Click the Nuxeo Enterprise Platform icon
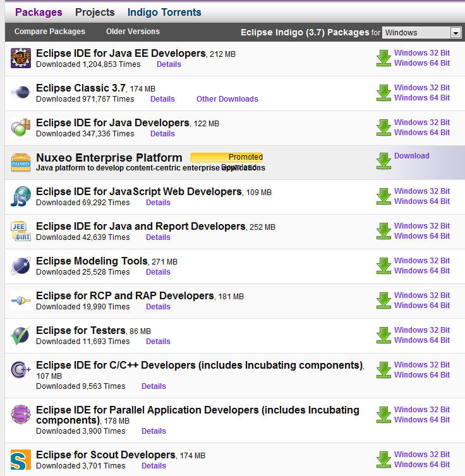The image size is (465, 476). 21,162
